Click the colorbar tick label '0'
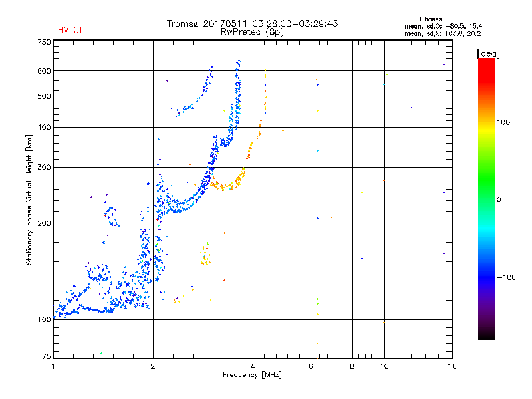The image size is (532, 399). pyautogui.click(x=499, y=200)
